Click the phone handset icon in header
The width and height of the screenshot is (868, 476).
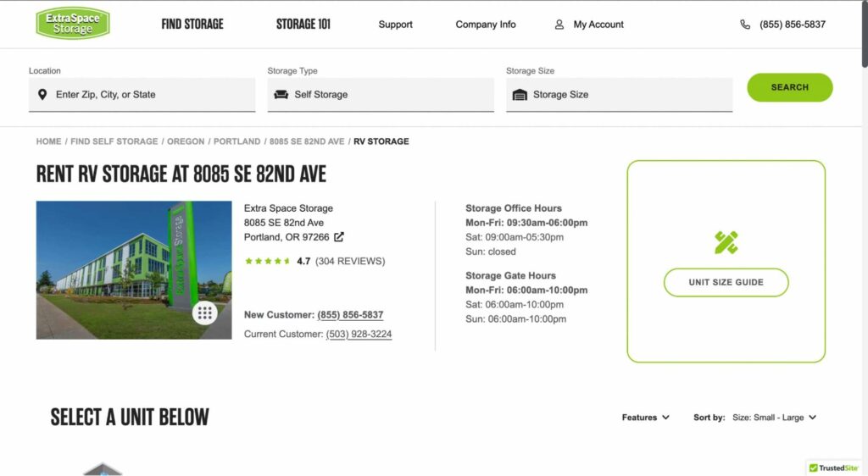coord(745,25)
